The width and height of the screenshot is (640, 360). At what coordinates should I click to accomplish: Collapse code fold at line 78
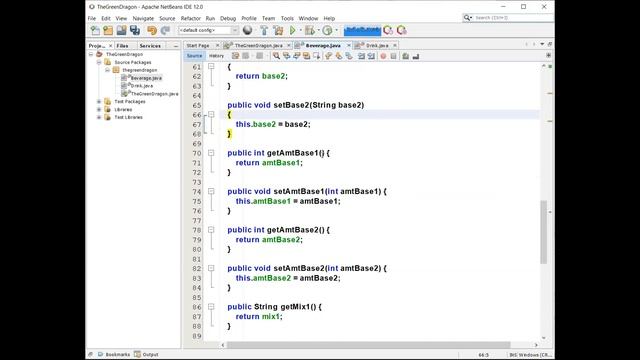click(x=211, y=230)
